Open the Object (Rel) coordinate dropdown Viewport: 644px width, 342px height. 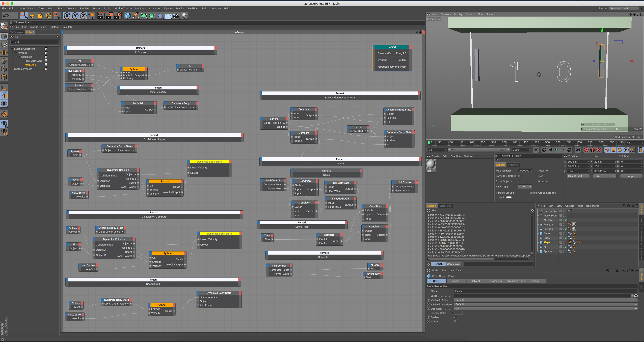578,176
